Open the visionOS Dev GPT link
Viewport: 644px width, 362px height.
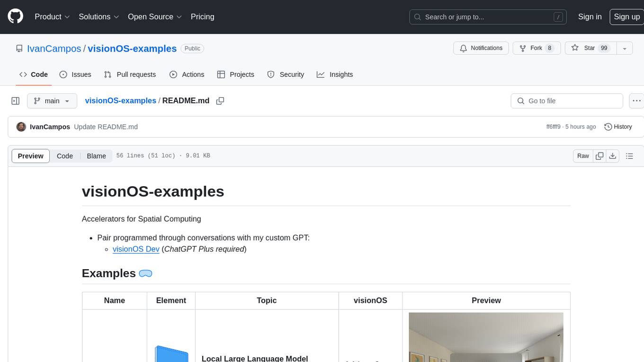tap(136, 249)
